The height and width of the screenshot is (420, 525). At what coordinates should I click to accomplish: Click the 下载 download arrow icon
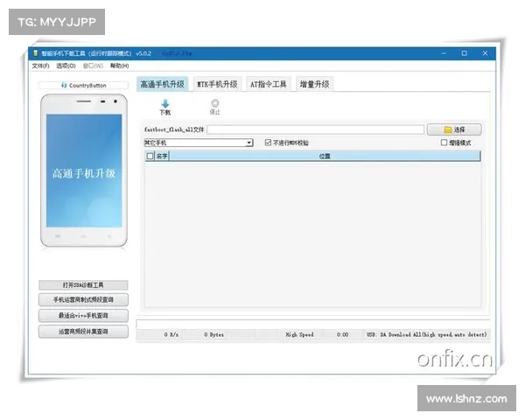coord(165,104)
